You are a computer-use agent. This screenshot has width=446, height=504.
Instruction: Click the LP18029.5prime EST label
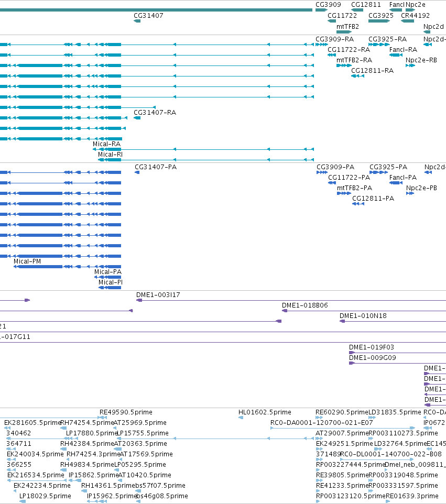[45, 496]
